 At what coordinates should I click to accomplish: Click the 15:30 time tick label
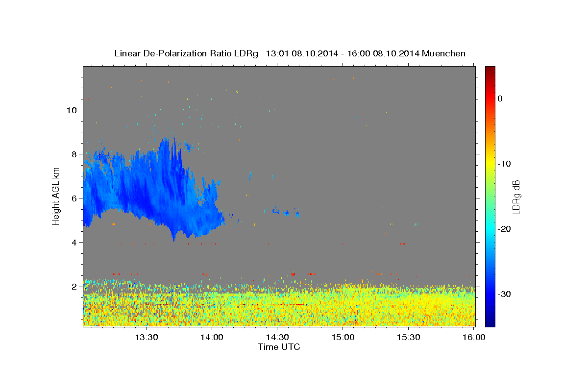(409, 337)
